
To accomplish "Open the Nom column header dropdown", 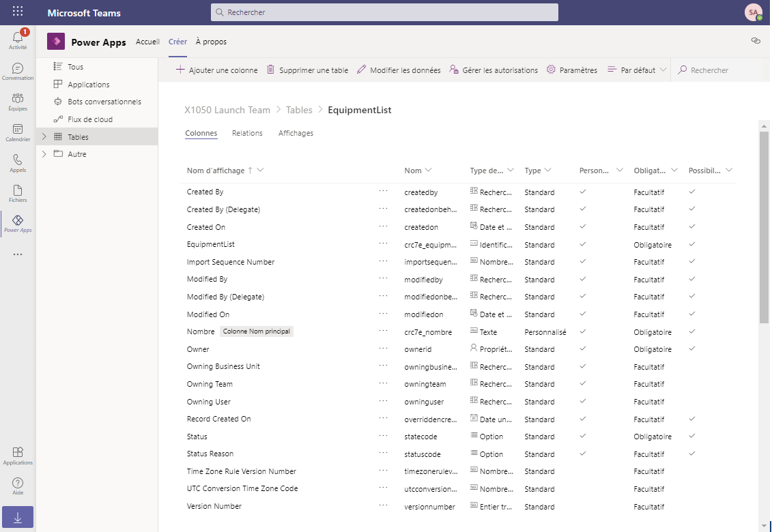I will click(x=429, y=171).
